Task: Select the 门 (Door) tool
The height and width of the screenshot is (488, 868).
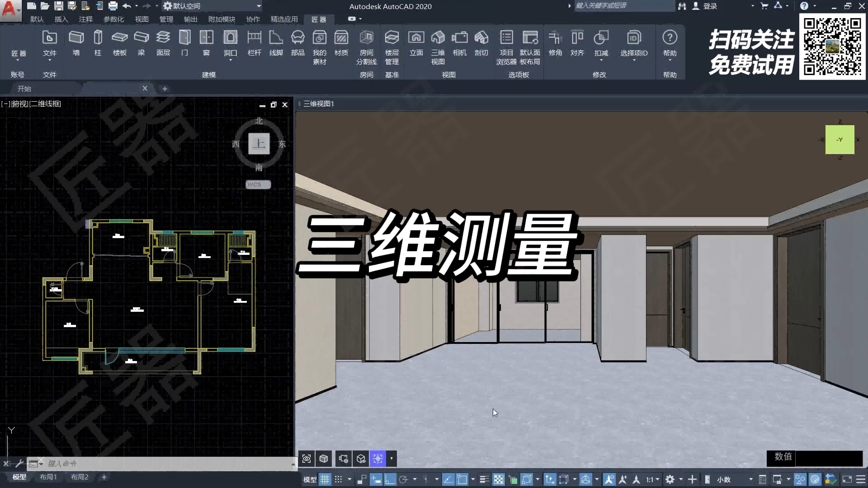Action: point(184,43)
